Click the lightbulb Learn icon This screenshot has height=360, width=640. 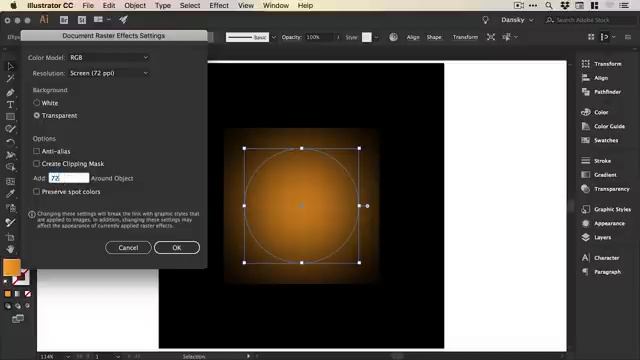485,20
